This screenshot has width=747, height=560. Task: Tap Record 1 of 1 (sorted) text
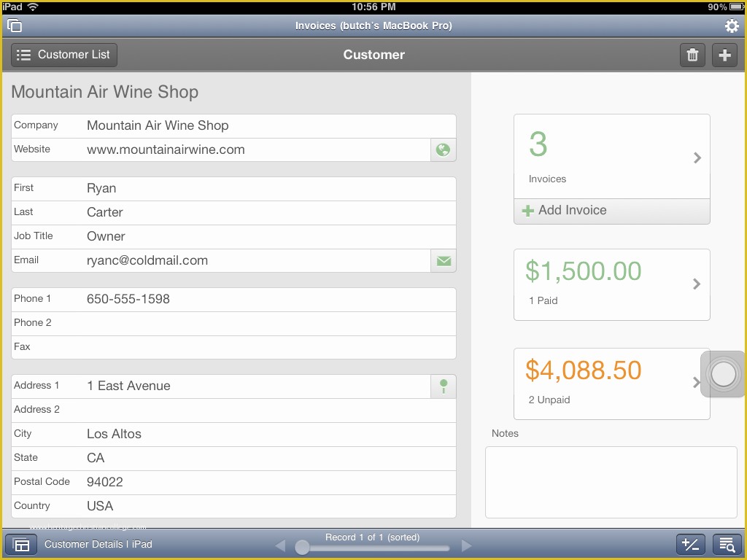pyautogui.click(x=373, y=537)
